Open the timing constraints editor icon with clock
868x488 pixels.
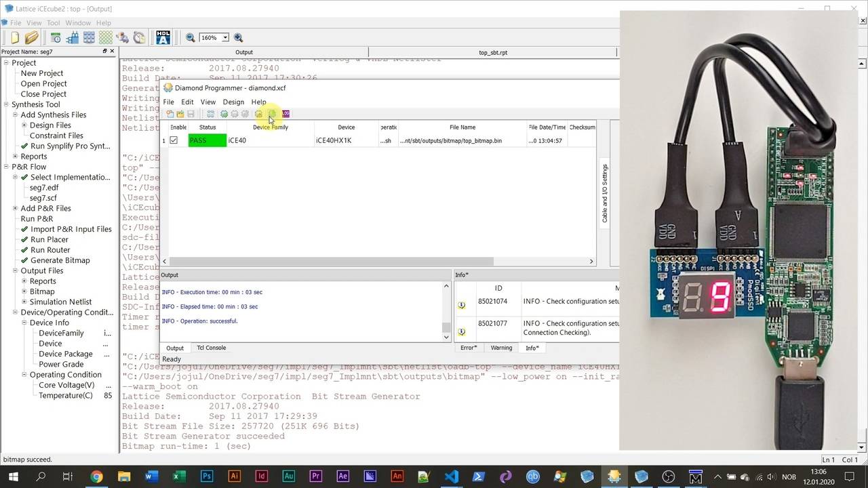tap(56, 38)
